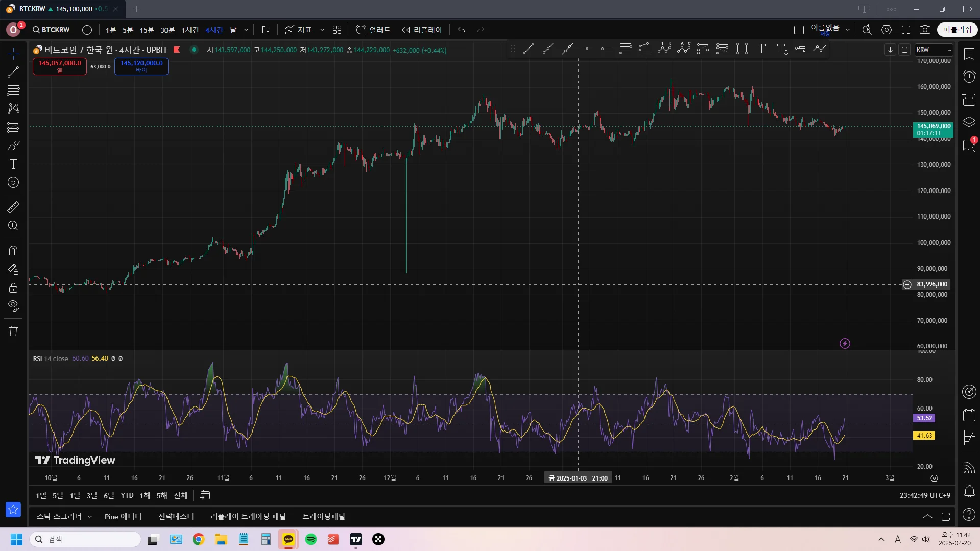Toggle fullscreen mode icon
This screenshot has height=551, width=980.
click(906, 30)
